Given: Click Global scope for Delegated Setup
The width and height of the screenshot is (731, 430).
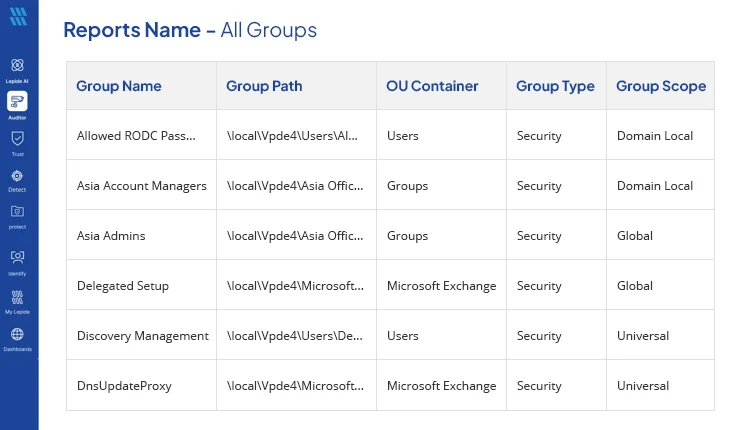Looking at the screenshot, I should (635, 286).
